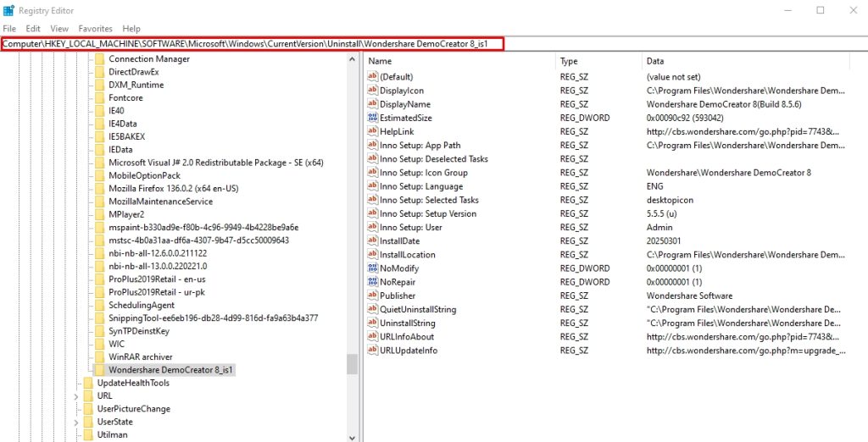The width and height of the screenshot is (868, 442).
Task: Select the SchedulingAgent tree key
Action: pos(142,305)
